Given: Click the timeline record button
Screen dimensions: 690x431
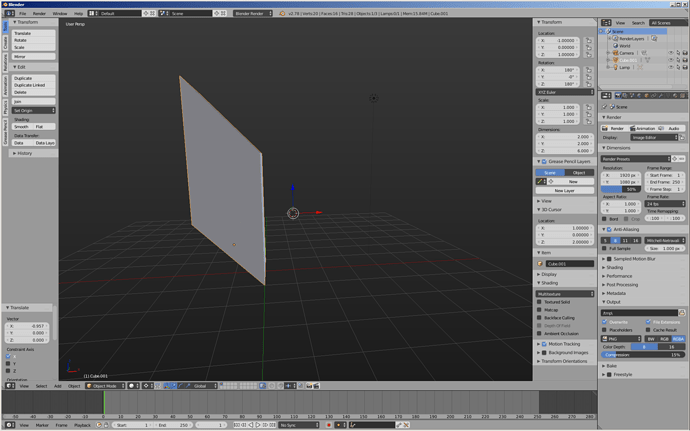Looking at the screenshot, I should (328, 425).
